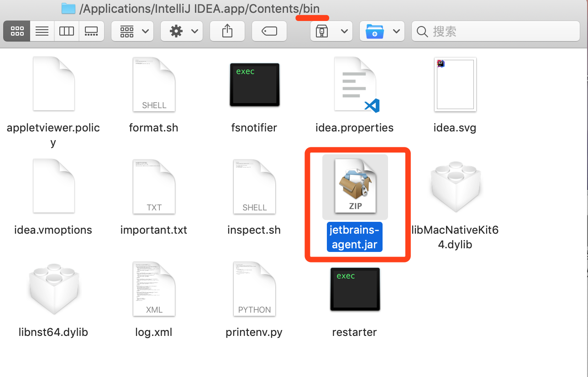
Task: Click the 'jetbrains-agent.jar' file name
Action: pyautogui.click(x=355, y=237)
